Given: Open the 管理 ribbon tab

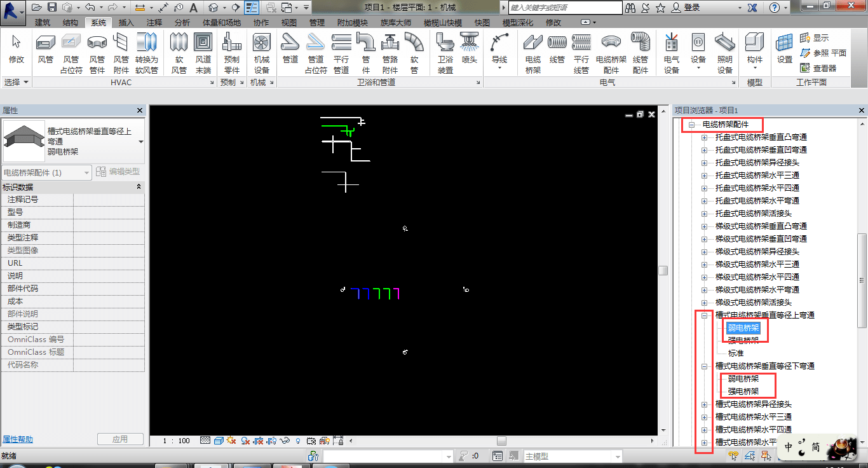Looking at the screenshot, I should pyautogui.click(x=317, y=22).
